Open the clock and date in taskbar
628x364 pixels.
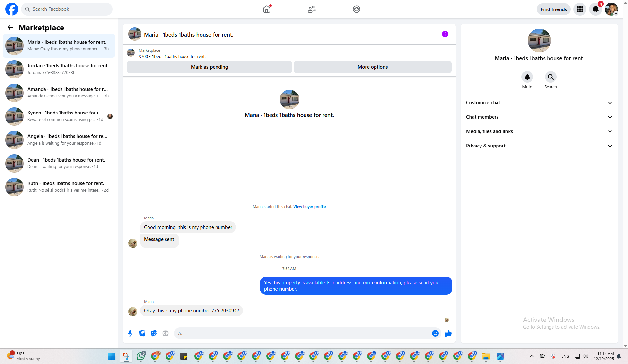click(604, 356)
